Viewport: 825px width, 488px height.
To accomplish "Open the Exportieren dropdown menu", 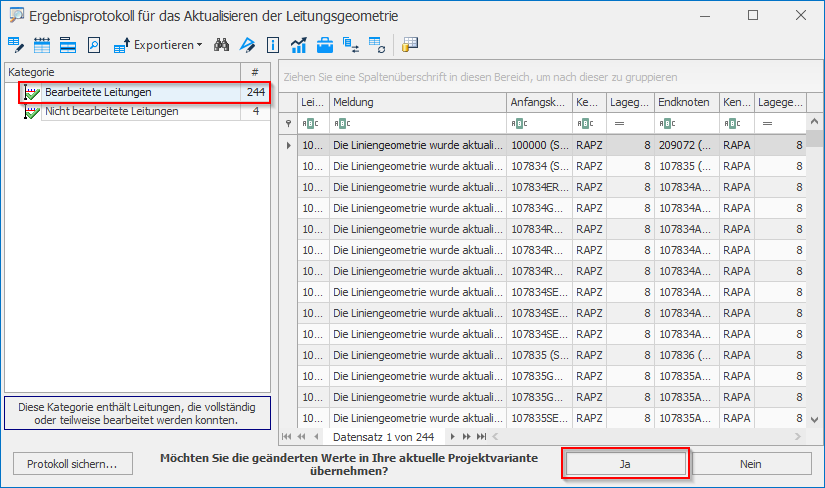I will tap(158, 45).
